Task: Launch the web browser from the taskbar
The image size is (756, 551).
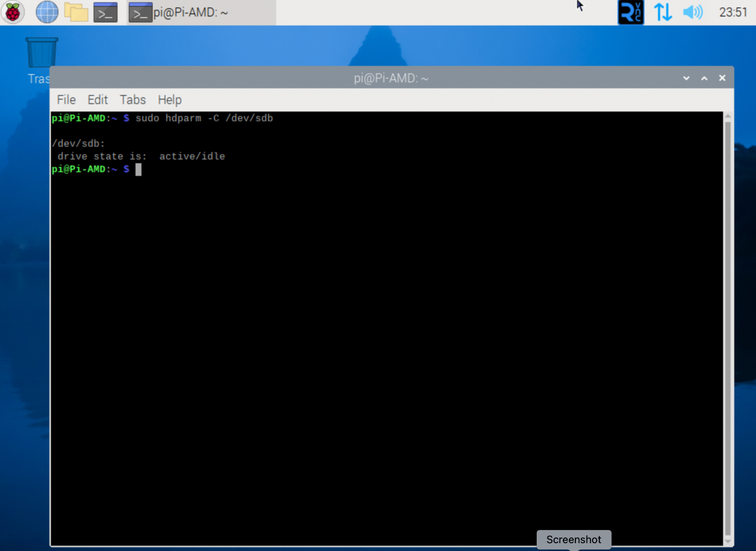Action: (x=47, y=12)
